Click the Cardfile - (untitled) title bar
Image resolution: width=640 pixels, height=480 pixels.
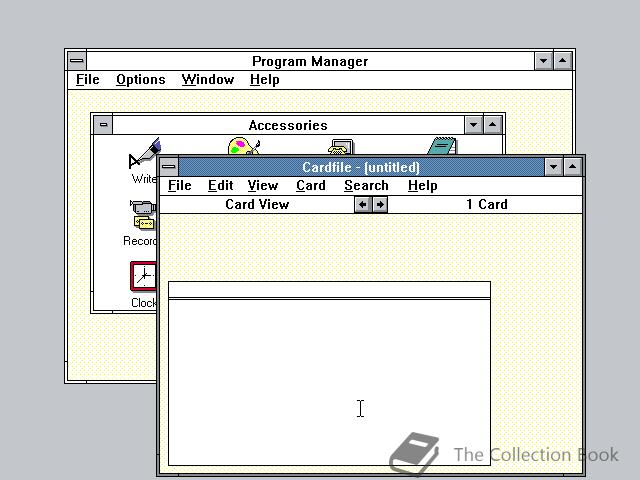click(361, 167)
